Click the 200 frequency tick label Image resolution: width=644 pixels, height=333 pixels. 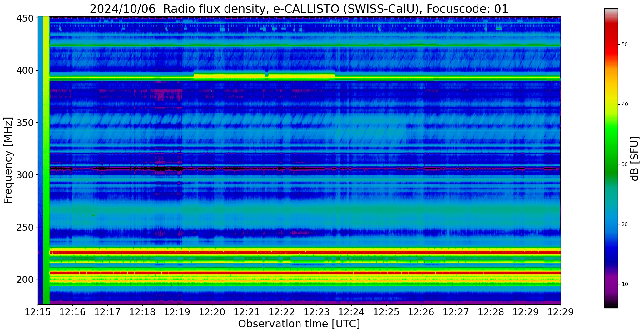tap(25, 279)
